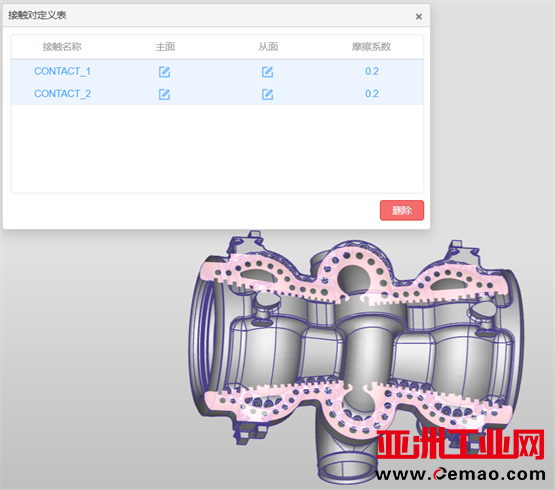Edit the 主面 master surface for CONTACT_1
This screenshot has width=555, height=490.
tap(164, 72)
